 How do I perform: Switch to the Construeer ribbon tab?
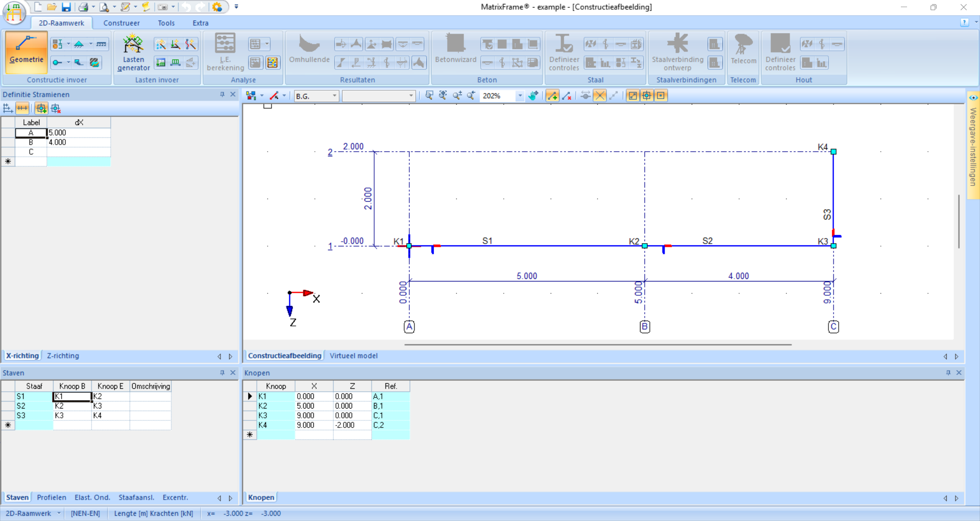click(x=121, y=23)
